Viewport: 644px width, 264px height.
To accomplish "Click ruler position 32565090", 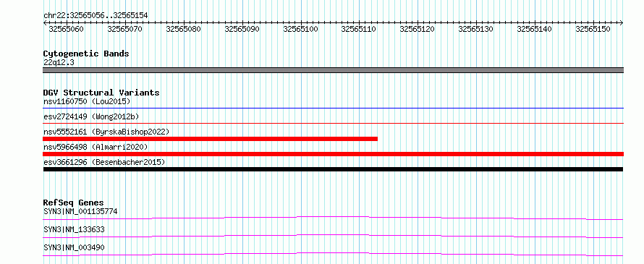I will pyautogui.click(x=242, y=29).
